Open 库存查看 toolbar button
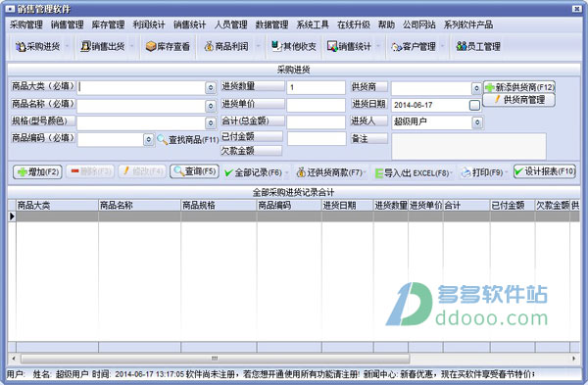Screen dimensions: 588x385 [168, 46]
